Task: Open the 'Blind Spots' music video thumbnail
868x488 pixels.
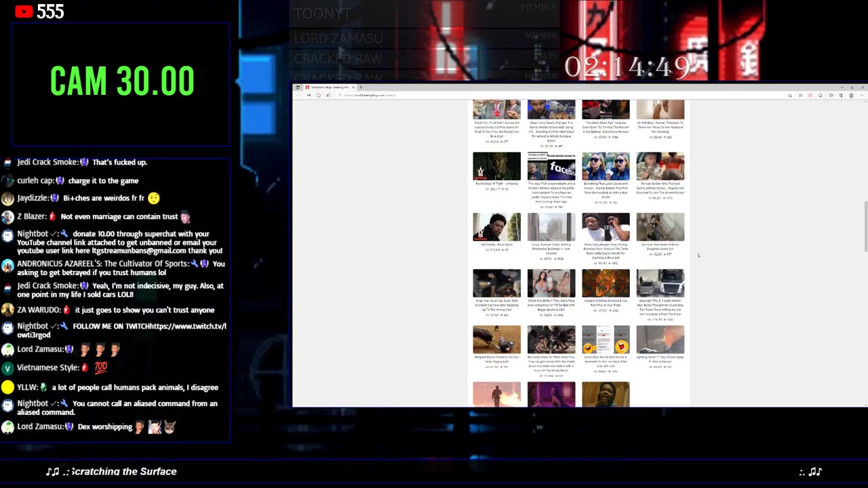Action: tap(497, 227)
